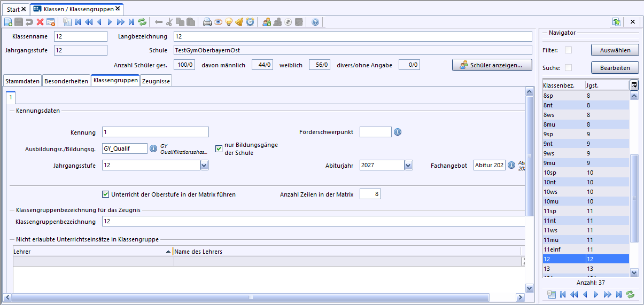Close the Klassen / Klassengruppen tab
This screenshot has height=305, width=644.
point(118,9)
